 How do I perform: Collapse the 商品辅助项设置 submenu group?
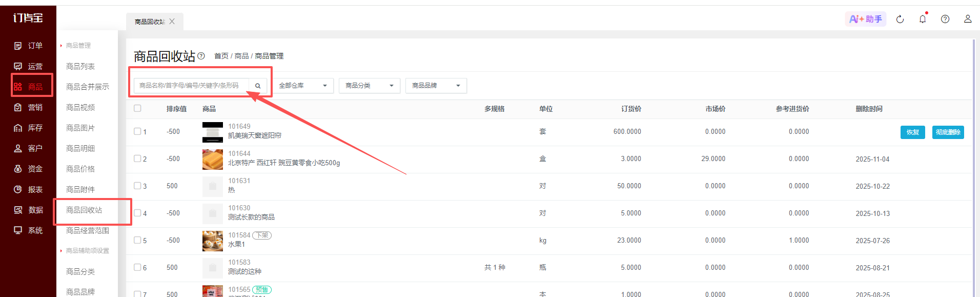pos(85,251)
